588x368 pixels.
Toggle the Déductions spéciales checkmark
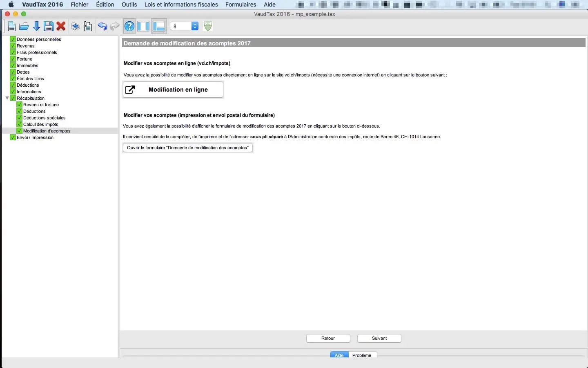[x=19, y=118]
